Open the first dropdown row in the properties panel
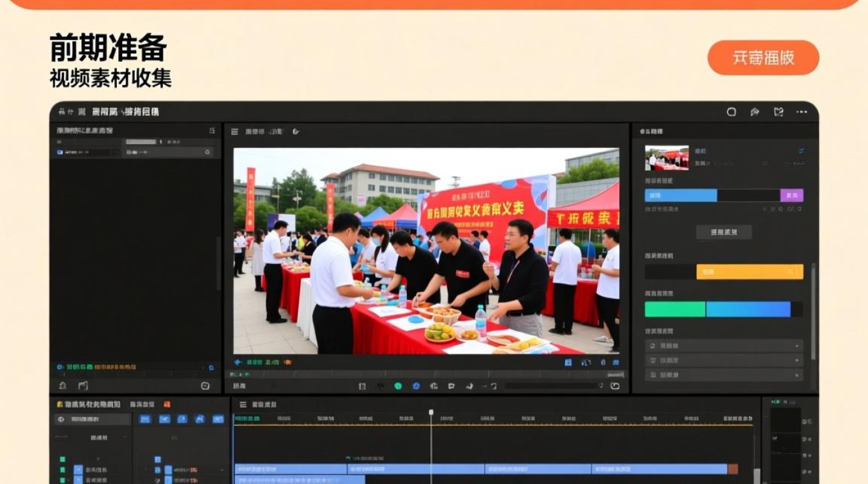 click(x=724, y=346)
